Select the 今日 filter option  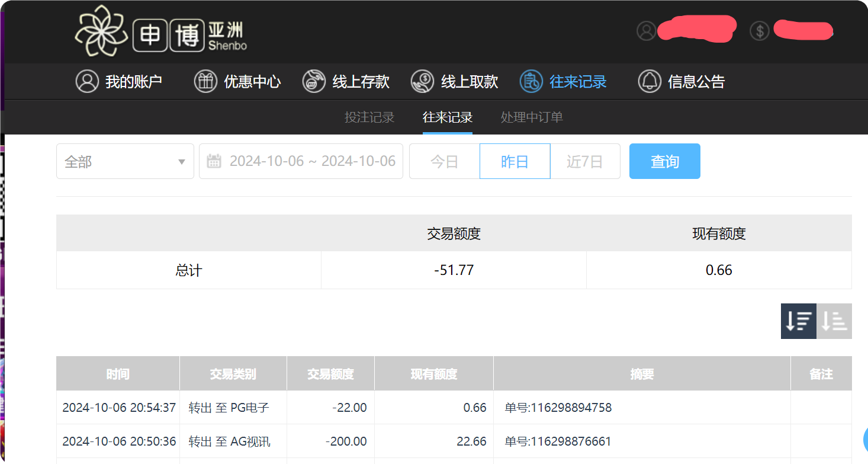pos(445,161)
